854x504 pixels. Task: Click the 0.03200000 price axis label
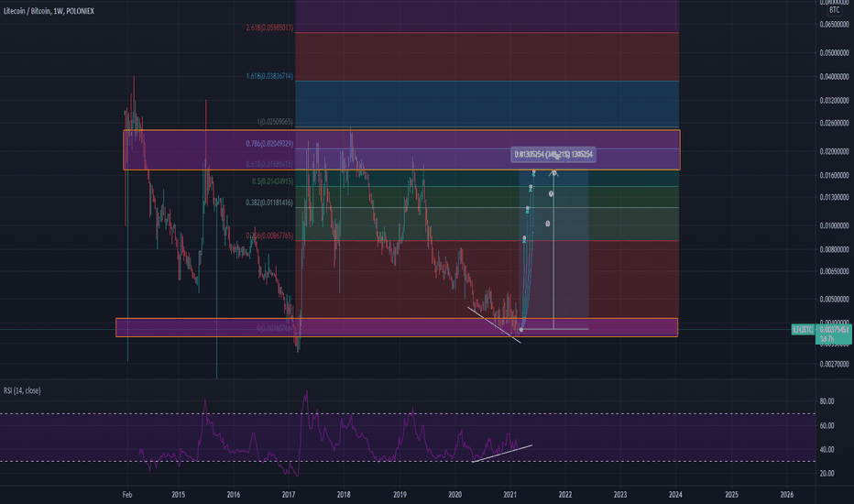click(834, 101)
